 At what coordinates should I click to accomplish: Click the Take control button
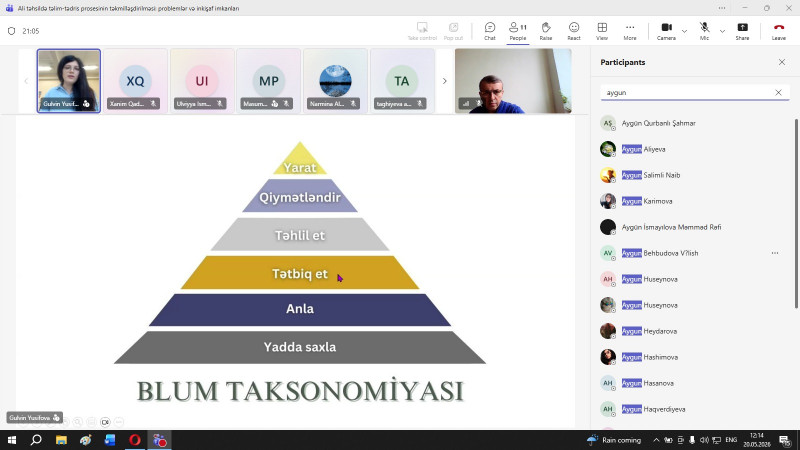(422, 31)
